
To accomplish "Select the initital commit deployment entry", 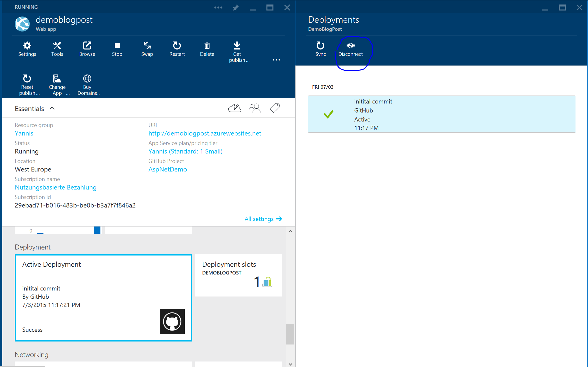I will [x=441, y=114].
